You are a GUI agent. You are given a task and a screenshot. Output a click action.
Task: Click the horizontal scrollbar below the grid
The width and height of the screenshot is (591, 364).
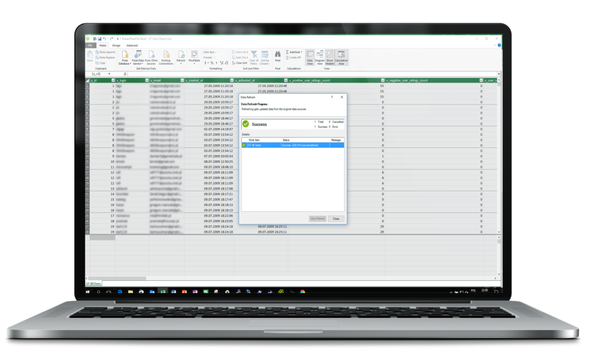(289, 237)
